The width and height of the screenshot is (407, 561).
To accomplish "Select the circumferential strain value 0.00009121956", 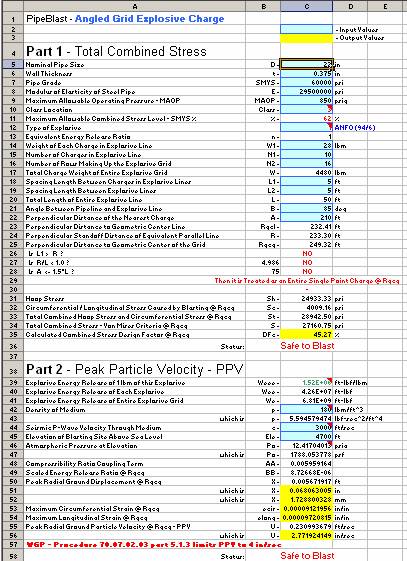I will click(307, 508).
